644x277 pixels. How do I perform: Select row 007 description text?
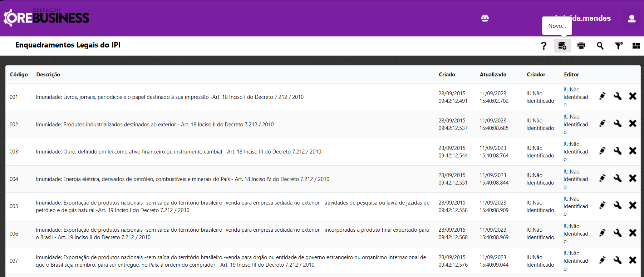(x=231, y=261)
